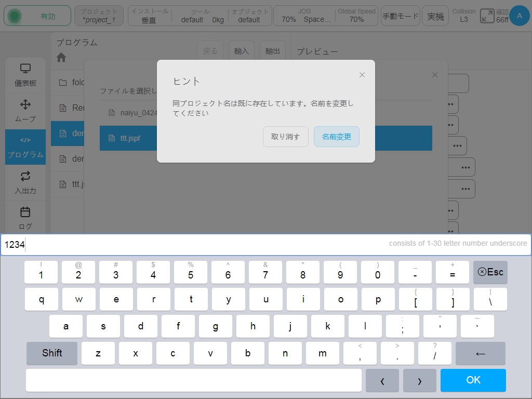The width and height of the screenshot is (532, 399).
Task: Open the 入出力 I/O sidebar item
Action: pyautogui.click(x=25, y=183)
